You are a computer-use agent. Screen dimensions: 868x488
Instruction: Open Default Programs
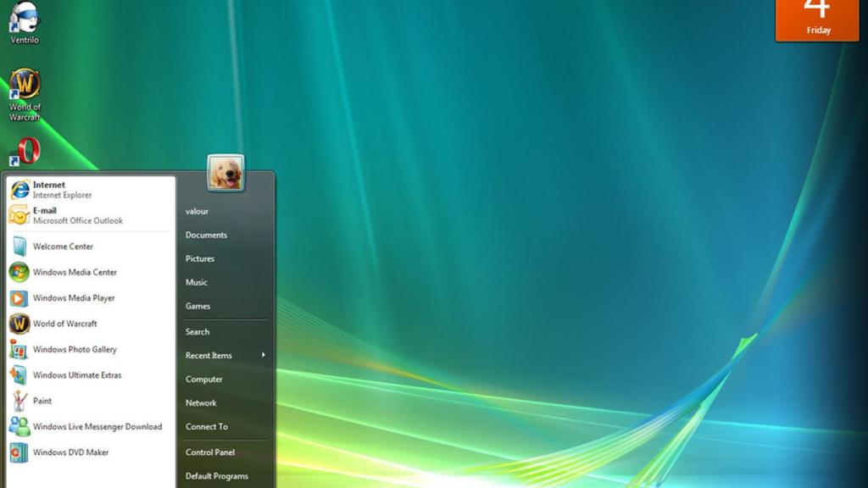(x=216, y=475)
